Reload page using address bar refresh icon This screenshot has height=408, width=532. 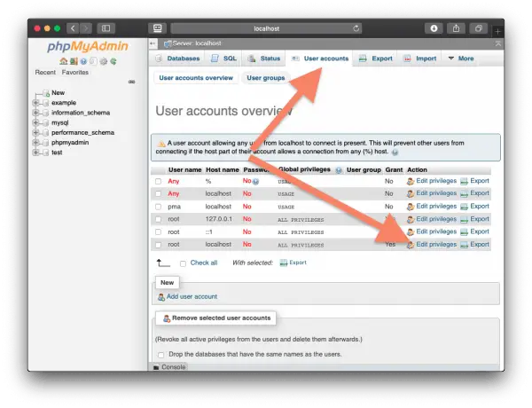click(x=356, y=28)
